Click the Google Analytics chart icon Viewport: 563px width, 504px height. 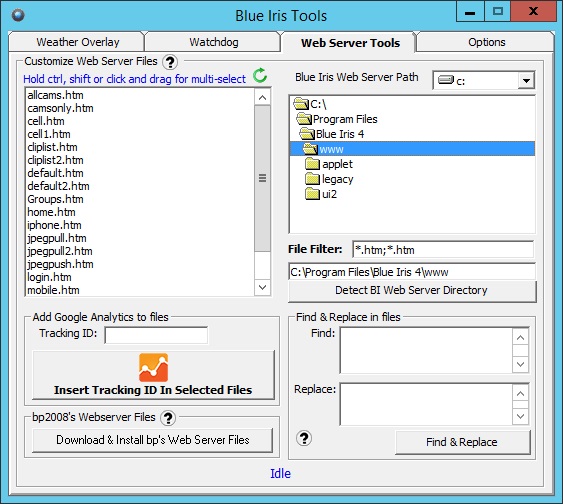(153, 367)
